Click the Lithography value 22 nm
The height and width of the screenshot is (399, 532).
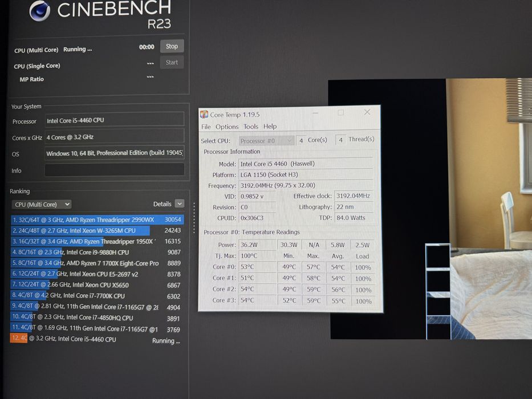[x=354, y=206]
